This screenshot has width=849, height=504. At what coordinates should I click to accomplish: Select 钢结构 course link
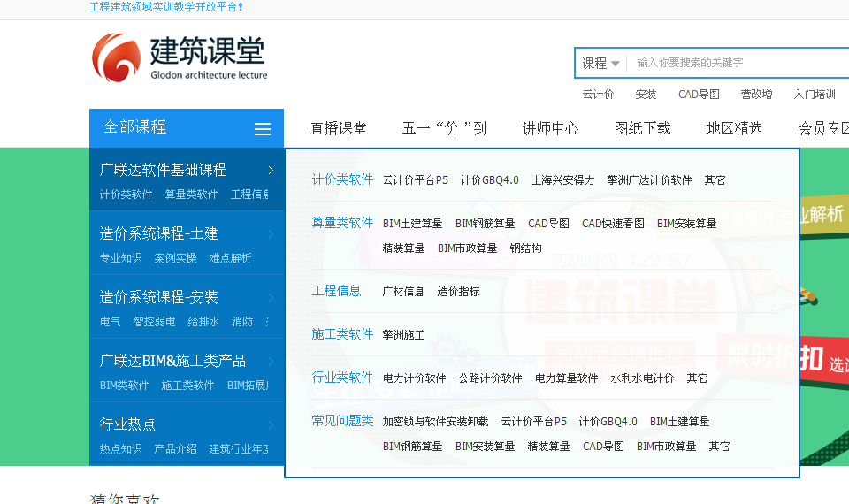coord(525,248)
